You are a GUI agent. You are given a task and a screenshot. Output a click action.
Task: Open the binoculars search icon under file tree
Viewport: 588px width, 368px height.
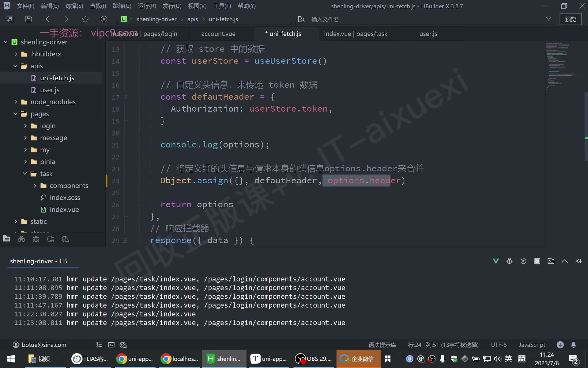tap(21, 239)
